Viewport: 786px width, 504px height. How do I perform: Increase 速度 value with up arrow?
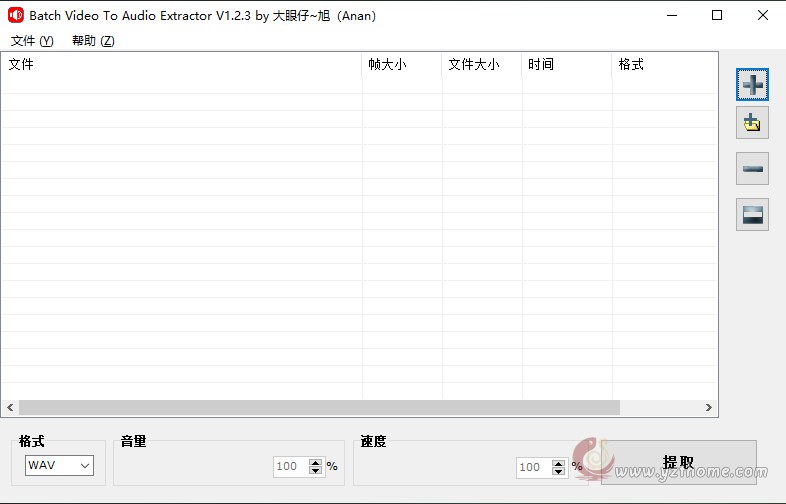[558, 463]
